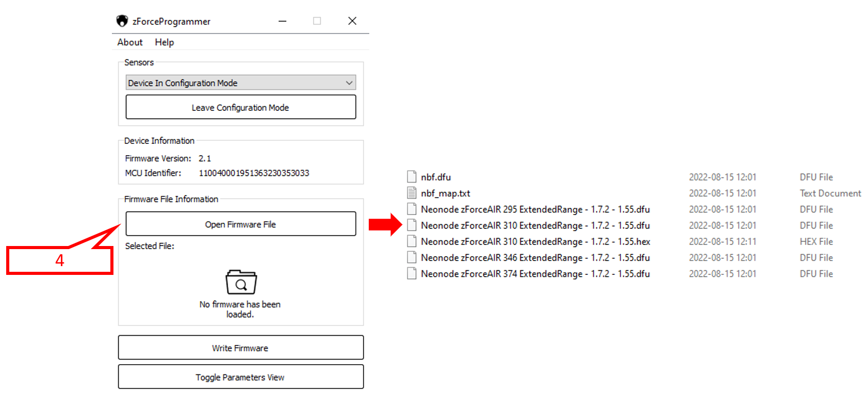Screen dimensions: 868x393
Task: Click the nbf.dfu file icon
Action: [x=412, y=177]
